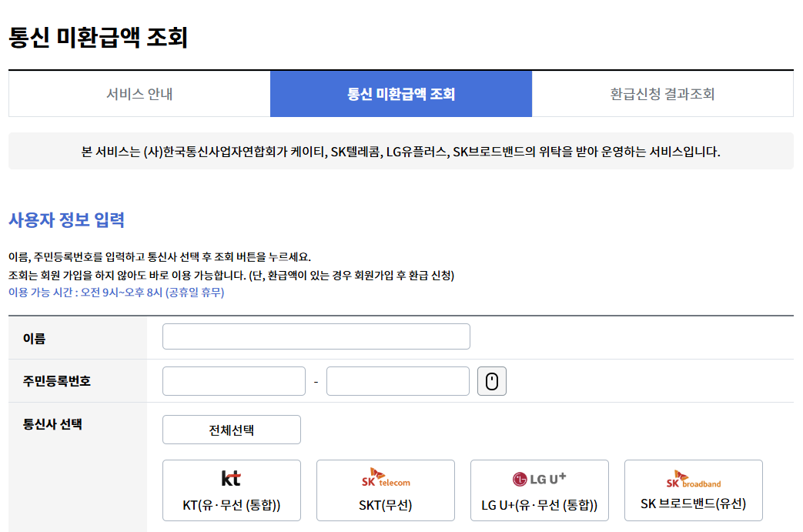Click the SK broadband logo icon
This screenshot has width=803, height=532.
click(x=694, y=479)
